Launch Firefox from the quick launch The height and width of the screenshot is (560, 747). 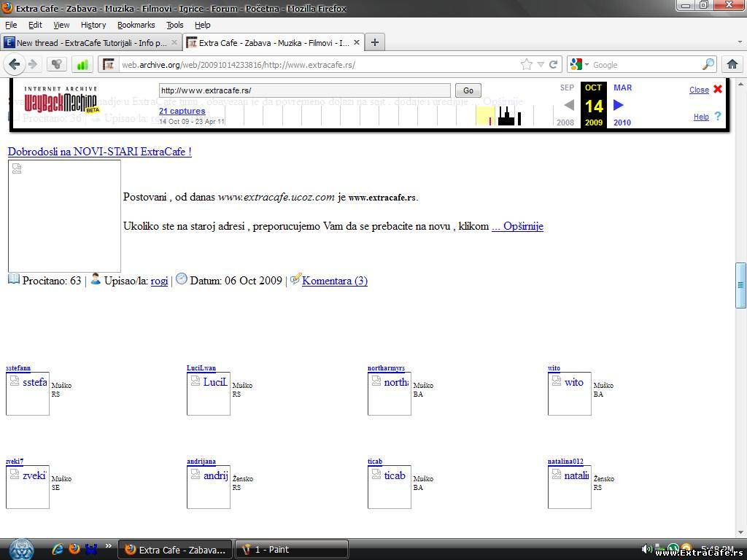point(74,549)
